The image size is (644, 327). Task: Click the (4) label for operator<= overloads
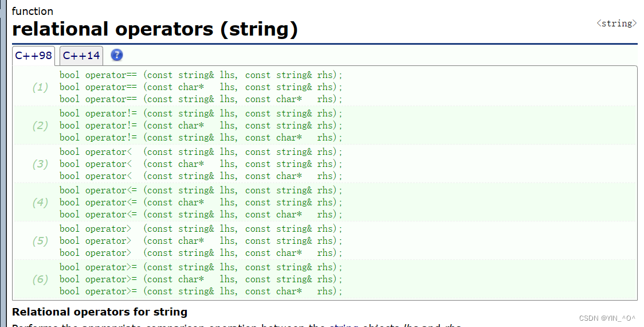(x=40, y=203)
